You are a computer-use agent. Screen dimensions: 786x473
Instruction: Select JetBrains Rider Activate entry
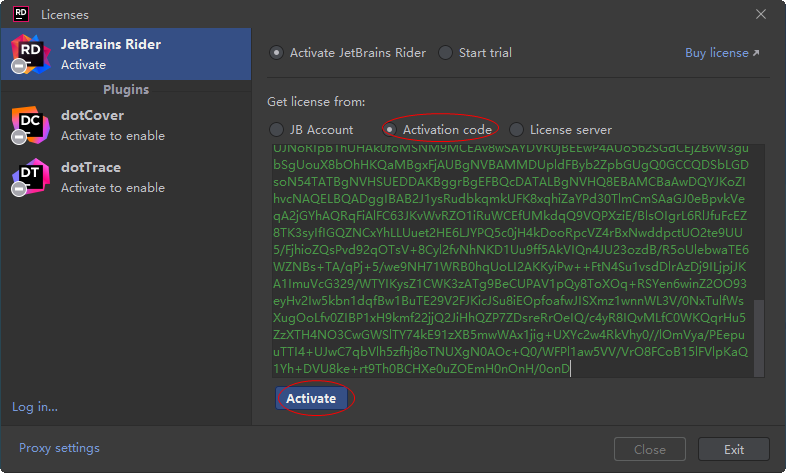tap(126, 54)
